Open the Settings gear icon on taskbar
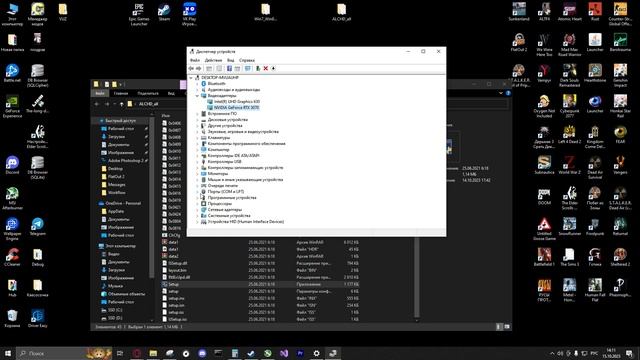 coord(316,353)
